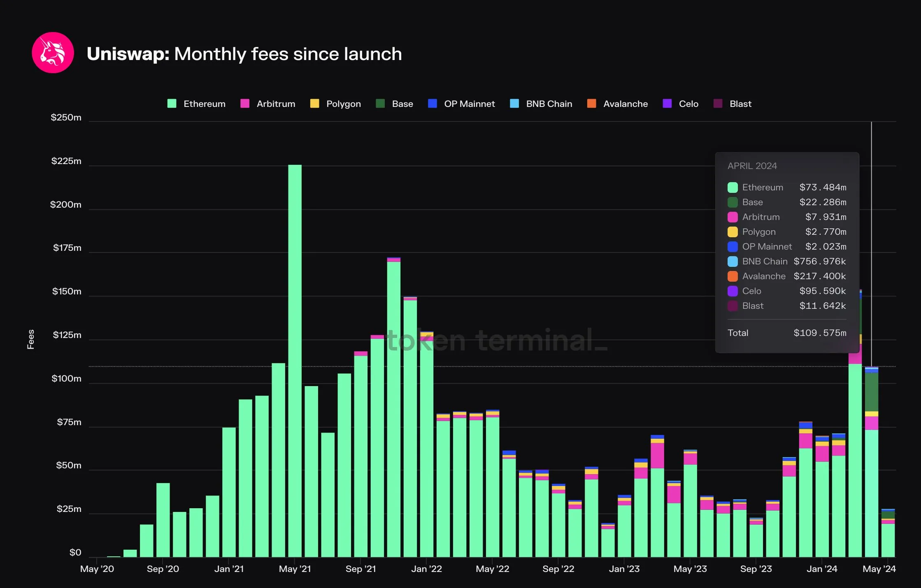Click the Ethereum tooltip color dot

point(733,188)
